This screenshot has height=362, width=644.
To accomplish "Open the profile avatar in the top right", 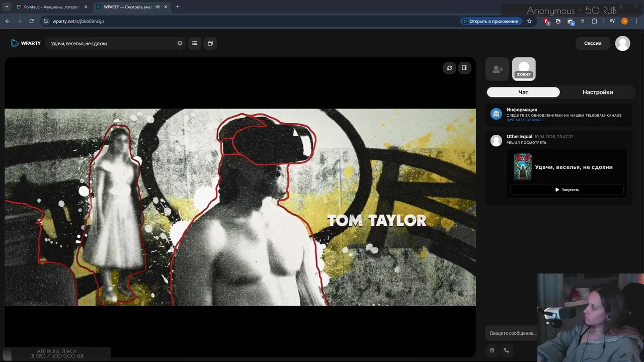I will pyautogui.click(x=623, y=43).
